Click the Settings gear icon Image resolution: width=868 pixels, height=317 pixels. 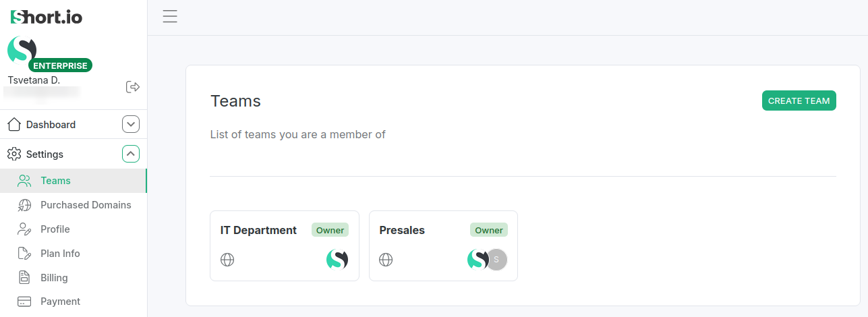point(14,154)
